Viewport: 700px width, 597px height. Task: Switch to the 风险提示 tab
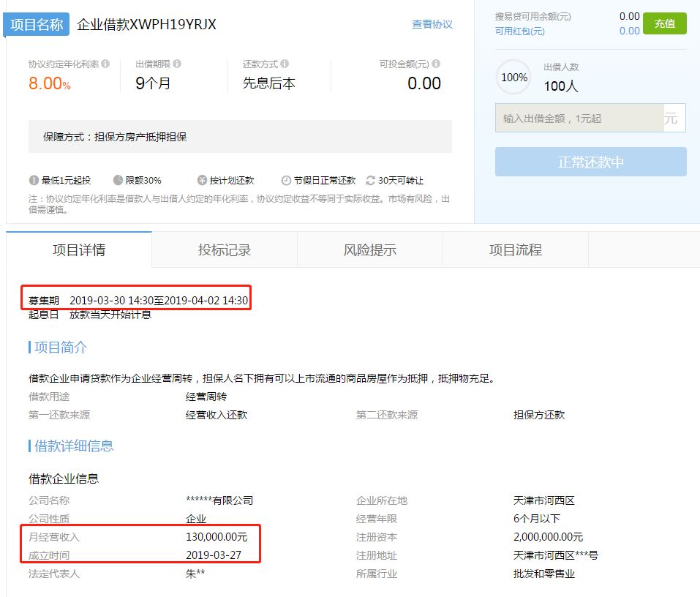(370, 250)
